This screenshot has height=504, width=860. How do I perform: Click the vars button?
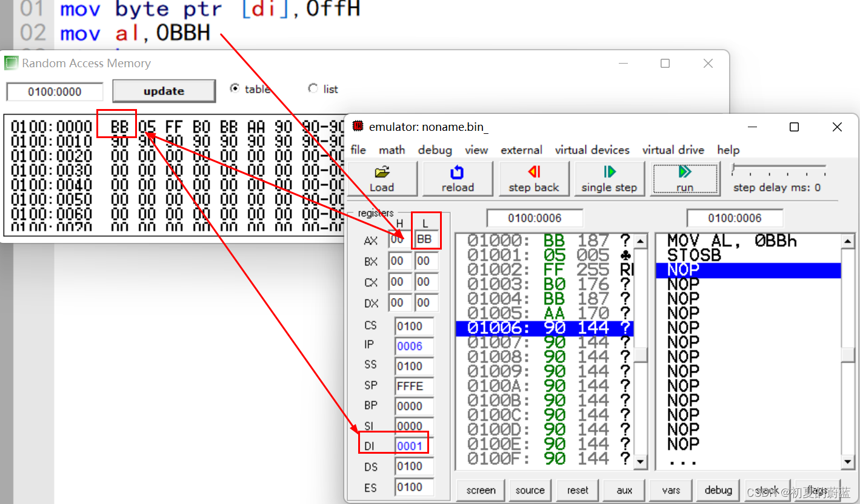(x=671, y=490)
